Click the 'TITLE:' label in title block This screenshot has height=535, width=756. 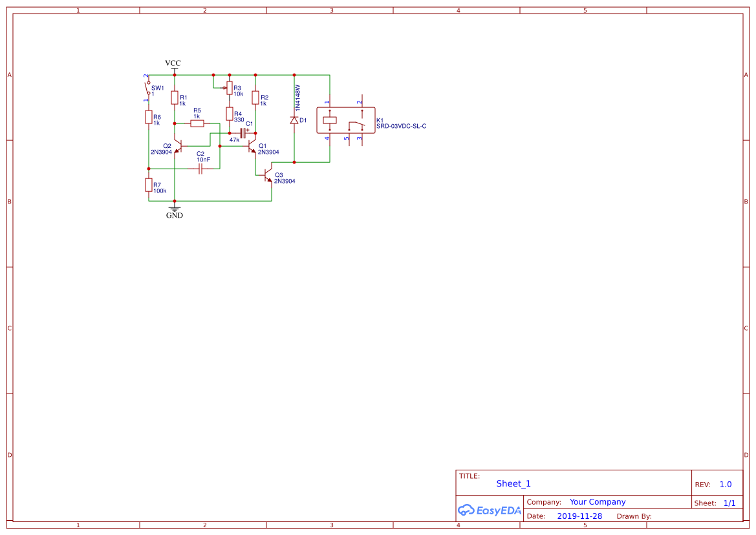click(469, 476)
